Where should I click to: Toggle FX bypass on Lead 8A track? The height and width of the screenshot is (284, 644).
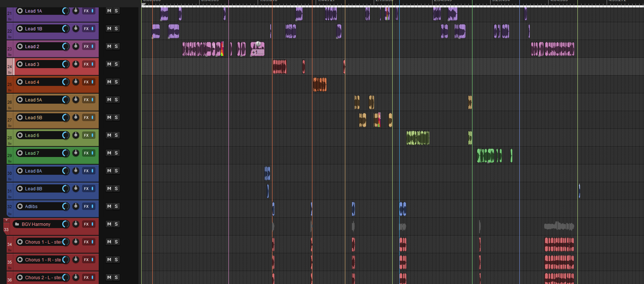point(92,171)
